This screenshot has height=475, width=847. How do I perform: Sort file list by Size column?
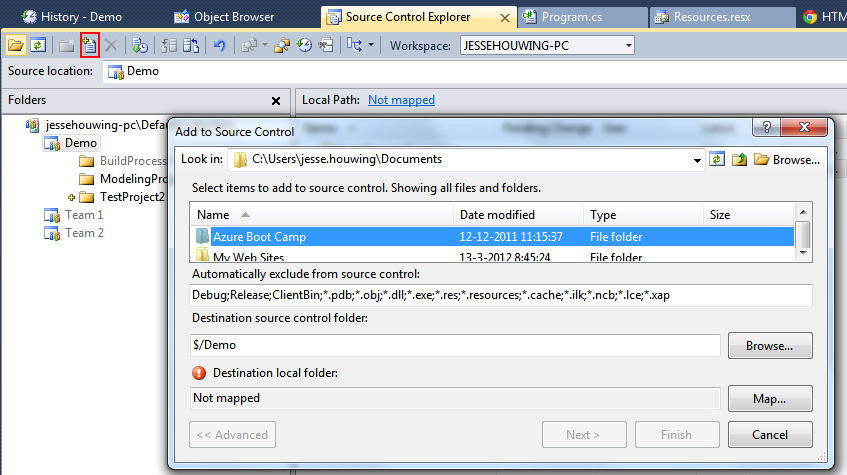click(749, 215)
